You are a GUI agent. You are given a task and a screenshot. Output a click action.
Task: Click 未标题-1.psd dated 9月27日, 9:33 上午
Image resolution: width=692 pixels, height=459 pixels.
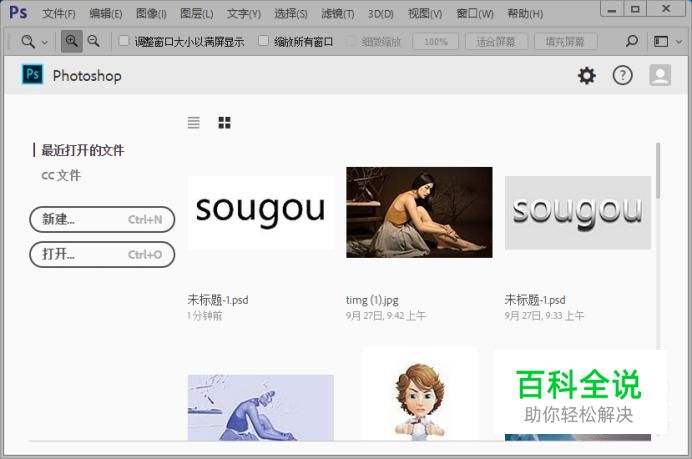(535, 300)
